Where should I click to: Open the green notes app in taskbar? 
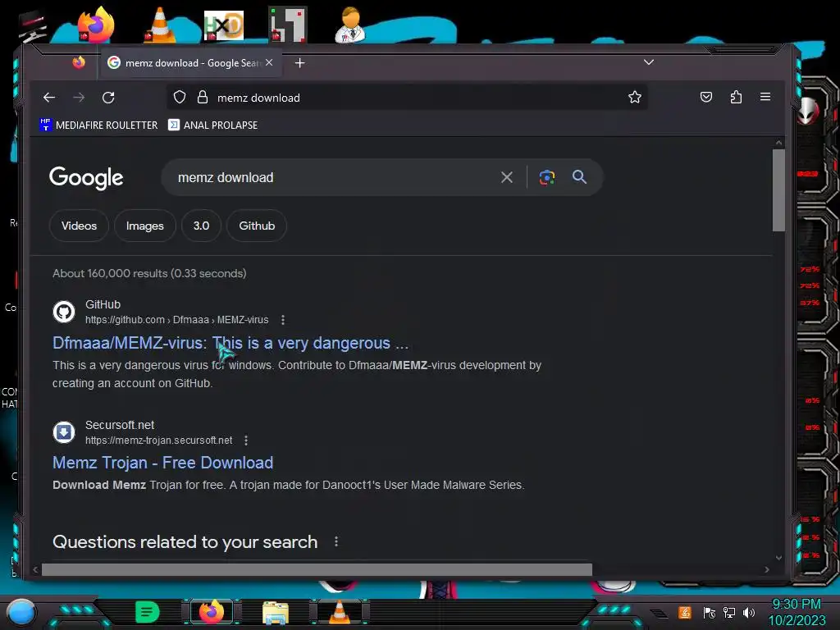(x=147, y=612)
